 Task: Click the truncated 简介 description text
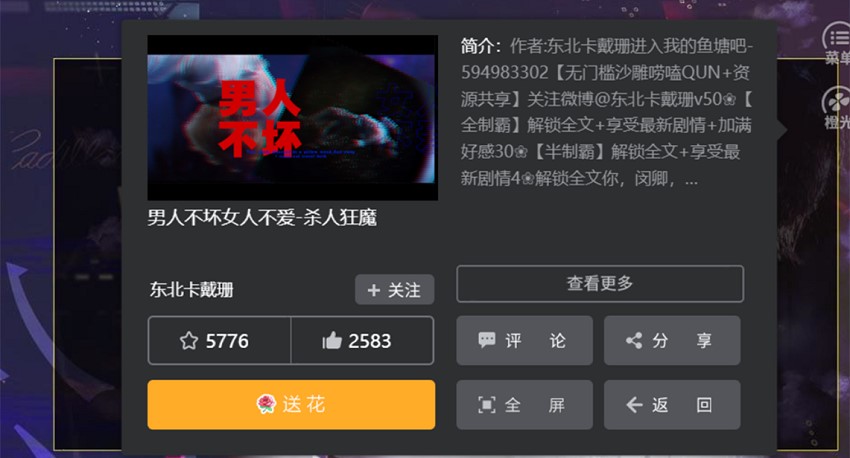pos(607,112)
